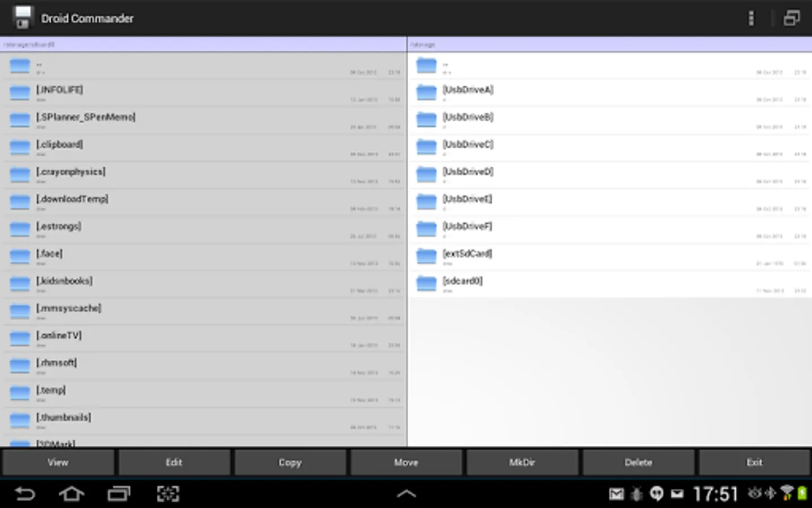This screenshot has height=508, width=812.
Task: Select the UsbDriveC folder icon
Action: [x=426, y=147]
